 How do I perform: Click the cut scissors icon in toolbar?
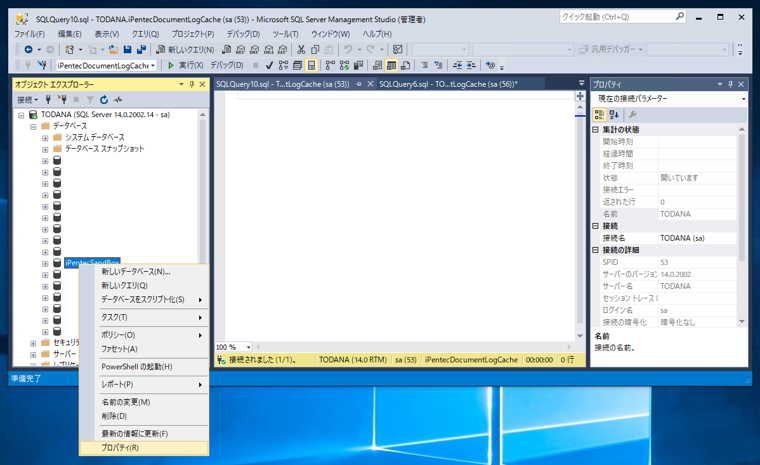point(301,49)
